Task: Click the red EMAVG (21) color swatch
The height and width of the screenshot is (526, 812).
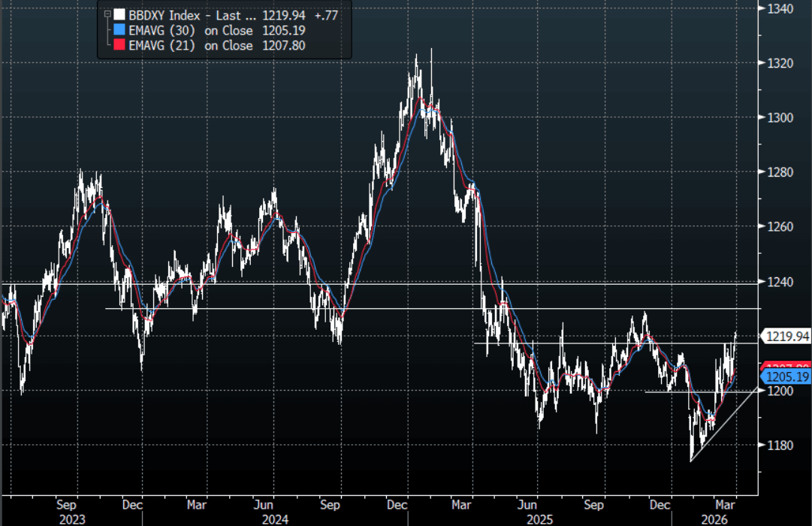Action: tap(119, 46)
